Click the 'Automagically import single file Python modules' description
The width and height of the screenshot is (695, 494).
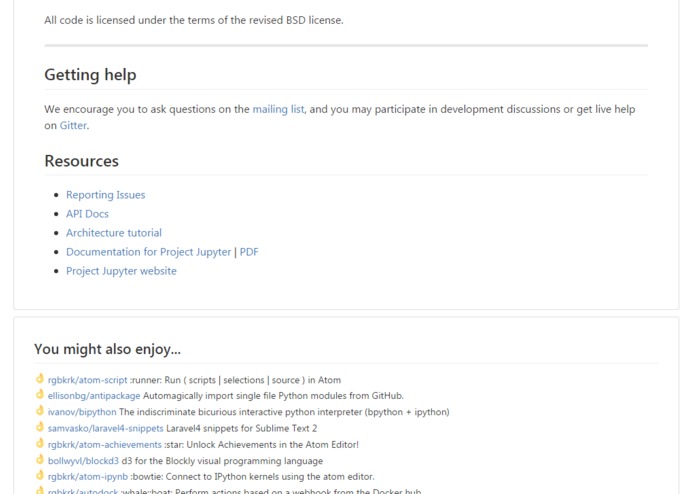tap(273, 396)
